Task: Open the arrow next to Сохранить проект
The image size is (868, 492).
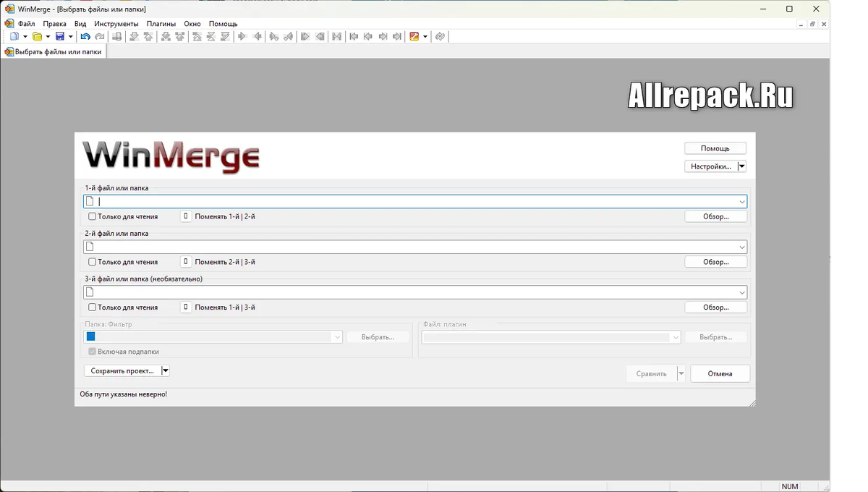Action: 166,370
